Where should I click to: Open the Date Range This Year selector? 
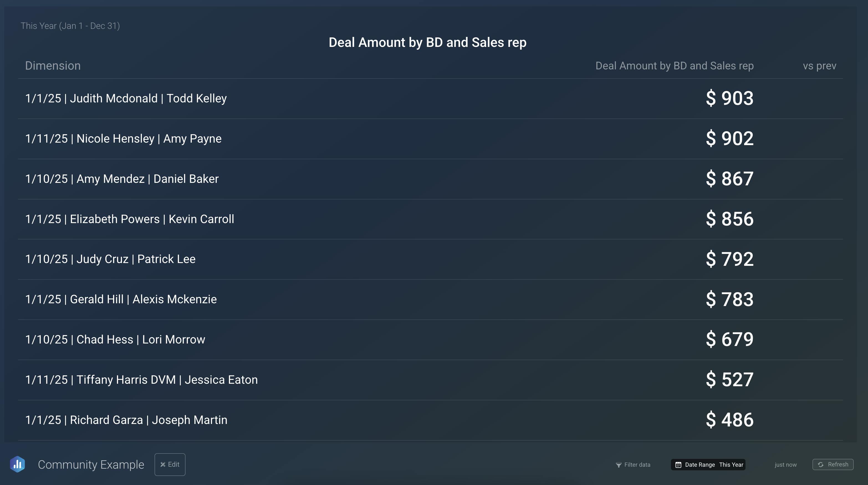click(x=708, y=464)
